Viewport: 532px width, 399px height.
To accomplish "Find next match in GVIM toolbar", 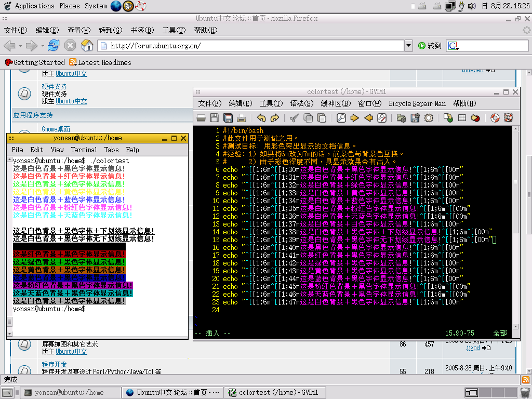I will tap(354, 118).
